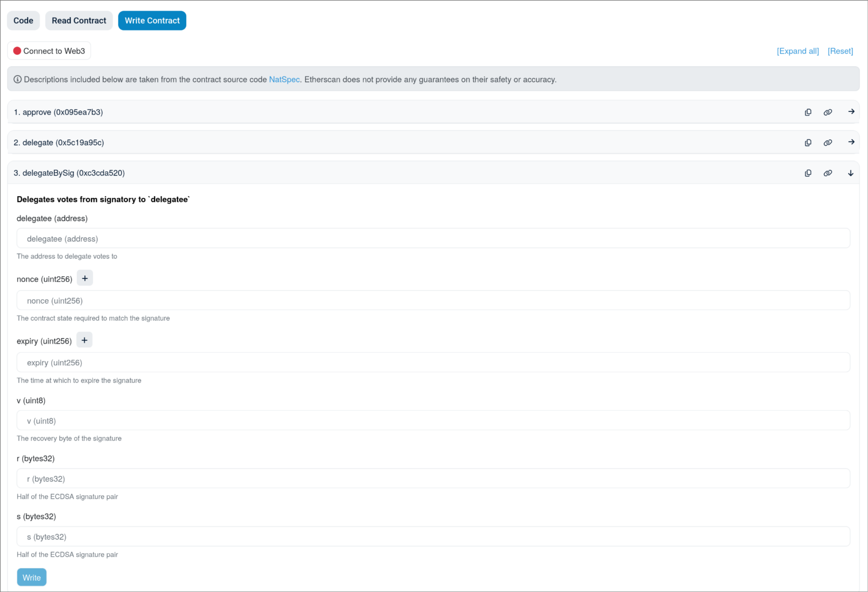Click the plus button next to nonce field

point(85,277)
